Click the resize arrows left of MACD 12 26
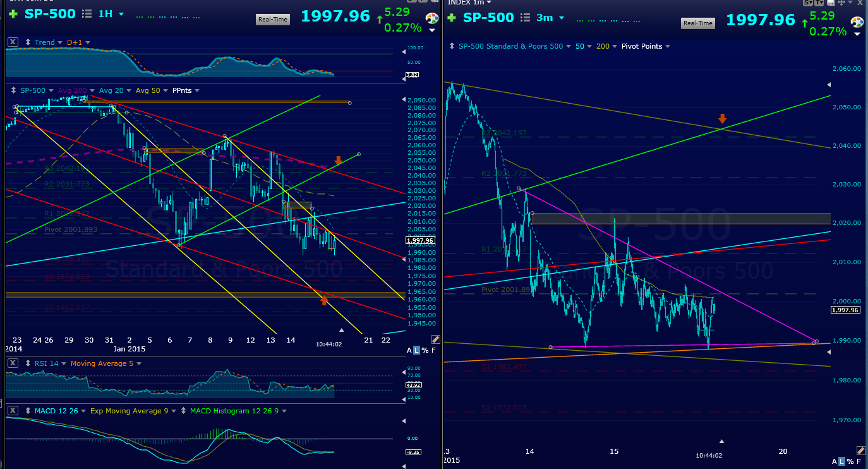 pos(28,411)
